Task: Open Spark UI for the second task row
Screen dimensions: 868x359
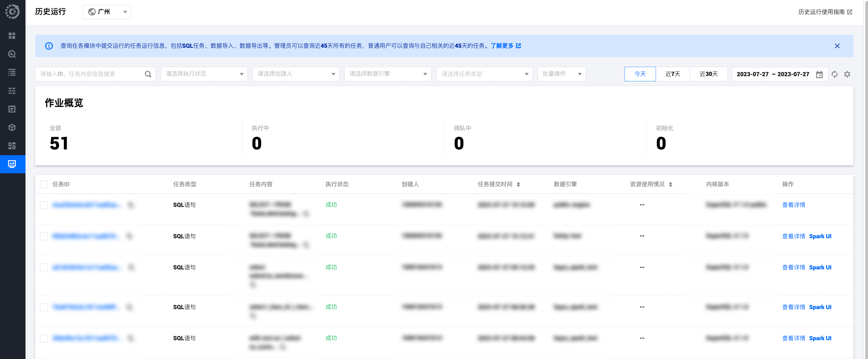Action: click(820, 236)
